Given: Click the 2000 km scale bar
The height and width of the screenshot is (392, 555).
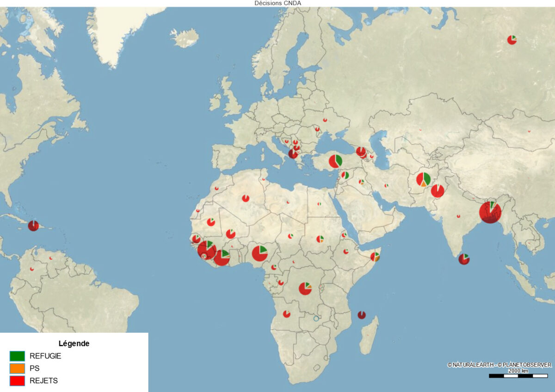Looking at the screenshot, I should tap(518, 375).
